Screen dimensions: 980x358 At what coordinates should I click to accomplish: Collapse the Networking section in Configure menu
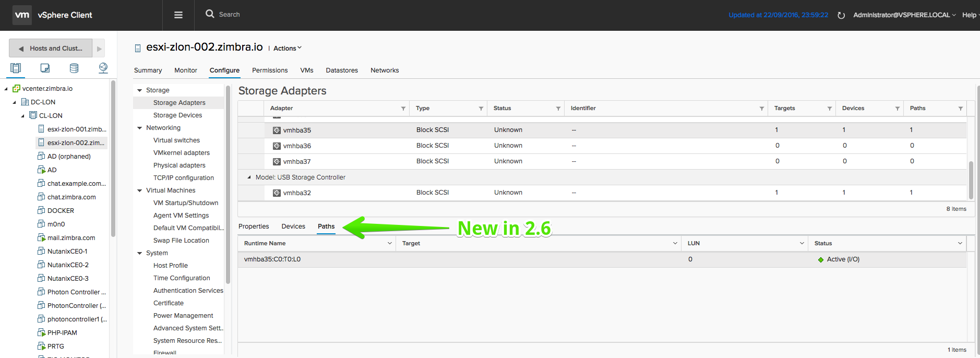coord(140,128)
